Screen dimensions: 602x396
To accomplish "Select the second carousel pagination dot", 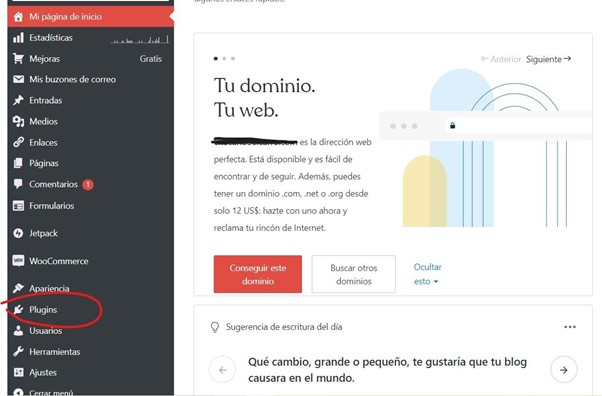I will tap(224, 58).
